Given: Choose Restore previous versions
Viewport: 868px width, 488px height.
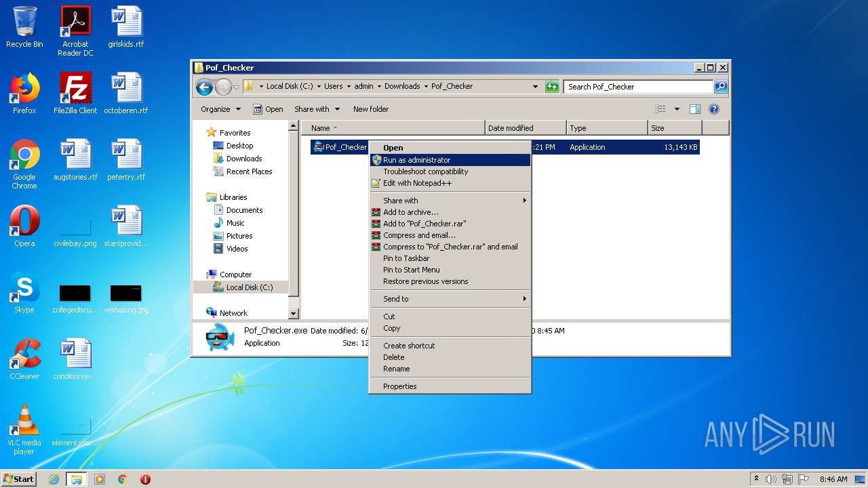Looking at the screenshot, I should (x=450, y=281).
